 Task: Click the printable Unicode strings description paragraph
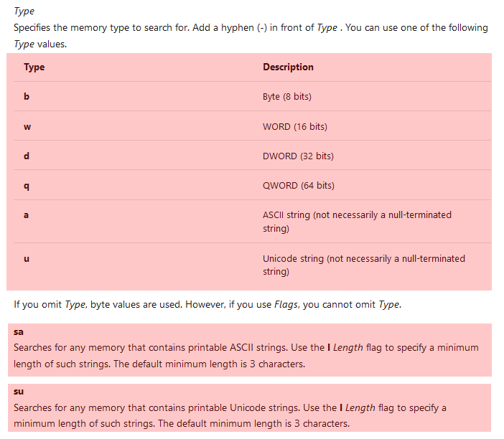click(230, 415)
